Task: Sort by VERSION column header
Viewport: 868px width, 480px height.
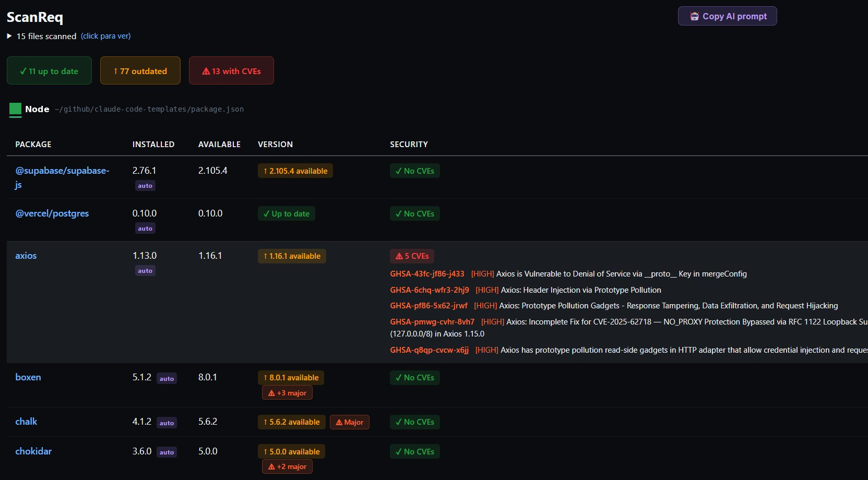Action: 275,145
